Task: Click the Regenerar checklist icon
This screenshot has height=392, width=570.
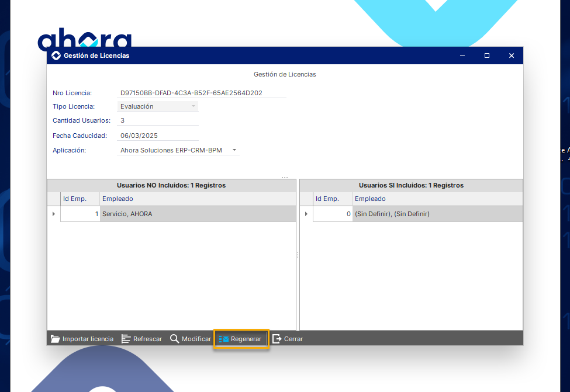Action: [x=223, y=339]
